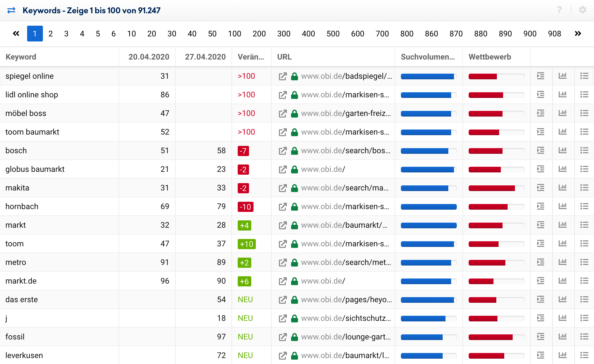
Task: Select page 100 in pagination
Action: [234, 34]
